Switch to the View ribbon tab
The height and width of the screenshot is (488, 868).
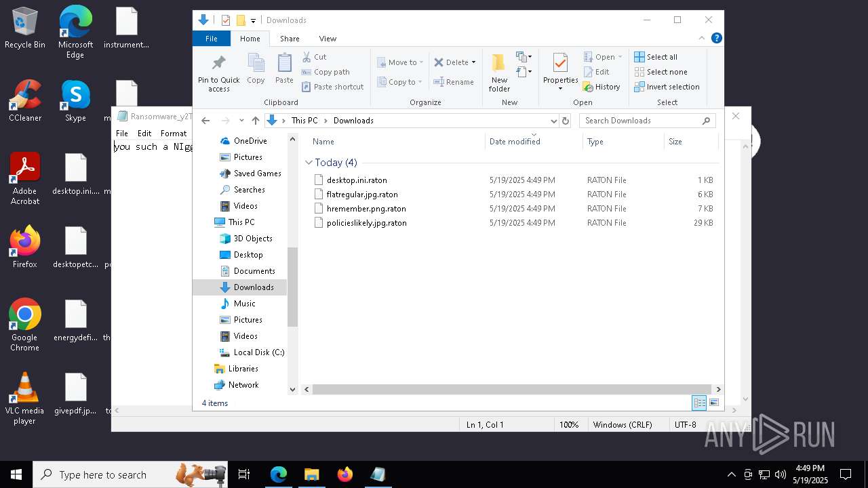(x=328, y=39)
